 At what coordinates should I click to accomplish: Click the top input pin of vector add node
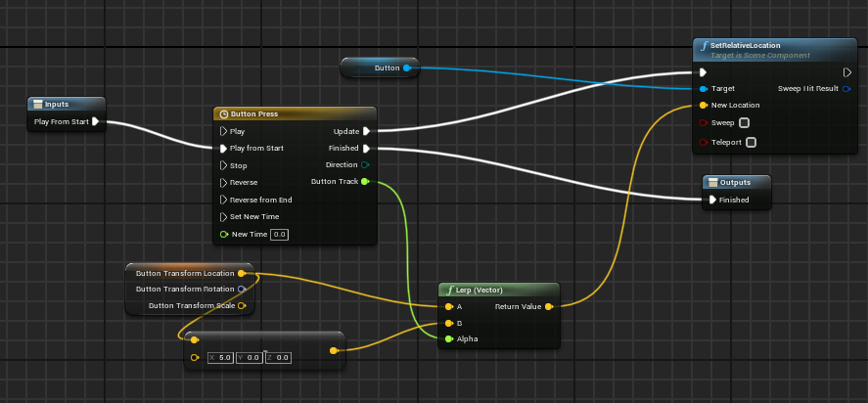coord(195,339)
